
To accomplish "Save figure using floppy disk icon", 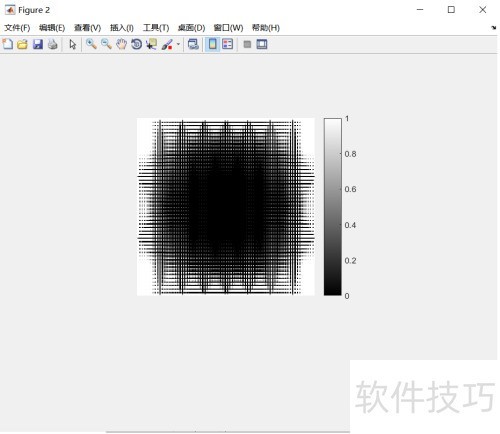I will click(38, 44).
